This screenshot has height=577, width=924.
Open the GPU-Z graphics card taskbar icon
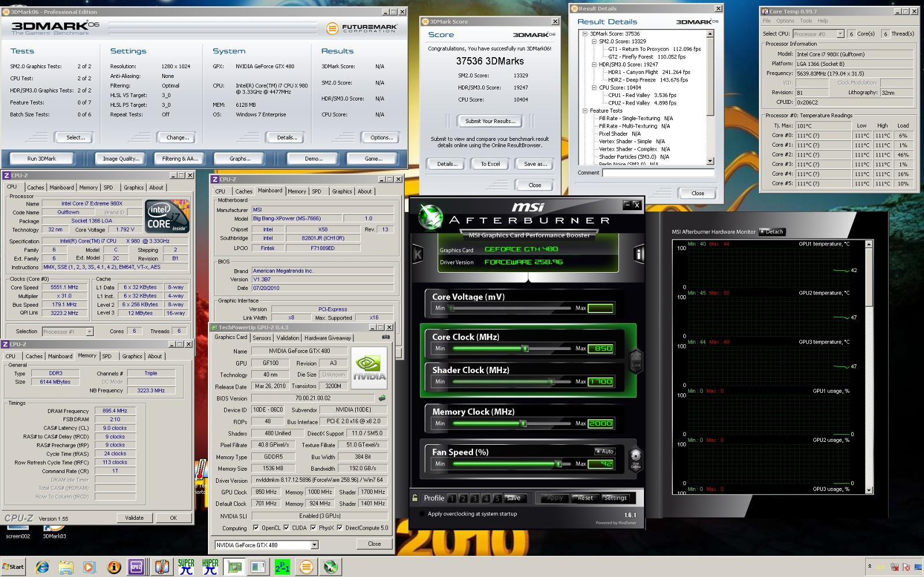pos(234,567)
